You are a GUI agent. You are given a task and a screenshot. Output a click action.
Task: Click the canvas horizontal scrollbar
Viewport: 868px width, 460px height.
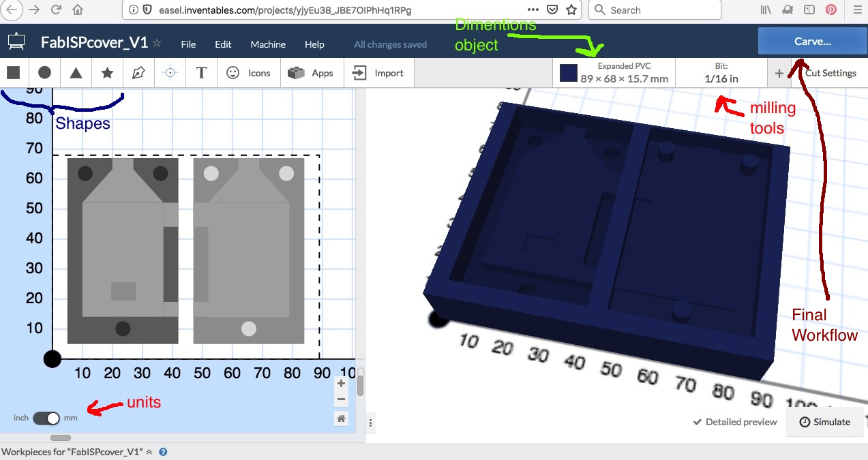pyautogui.click(x=60, y=438)
